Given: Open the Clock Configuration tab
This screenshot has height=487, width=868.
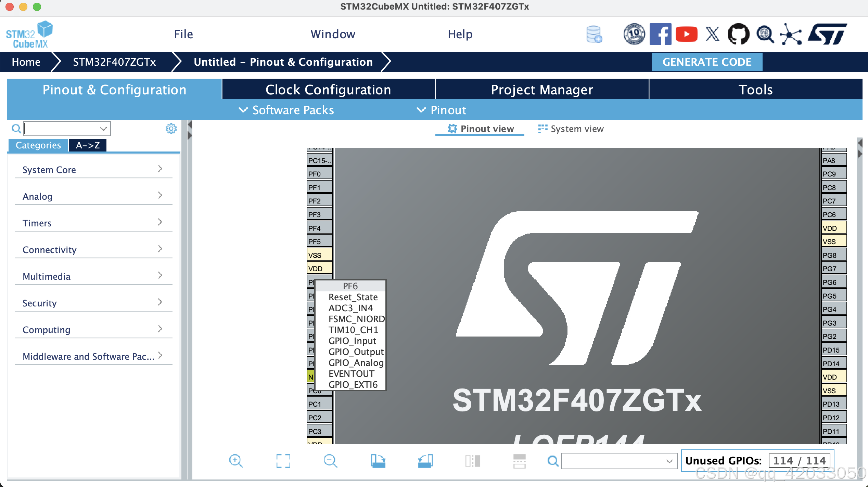Looking at the screenshot, I should click(x=328, y=90).
